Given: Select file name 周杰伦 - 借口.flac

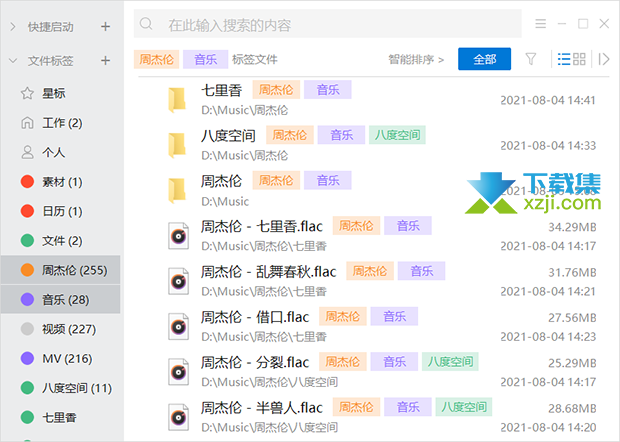Looking at the screenshot, I should [255, 317].
